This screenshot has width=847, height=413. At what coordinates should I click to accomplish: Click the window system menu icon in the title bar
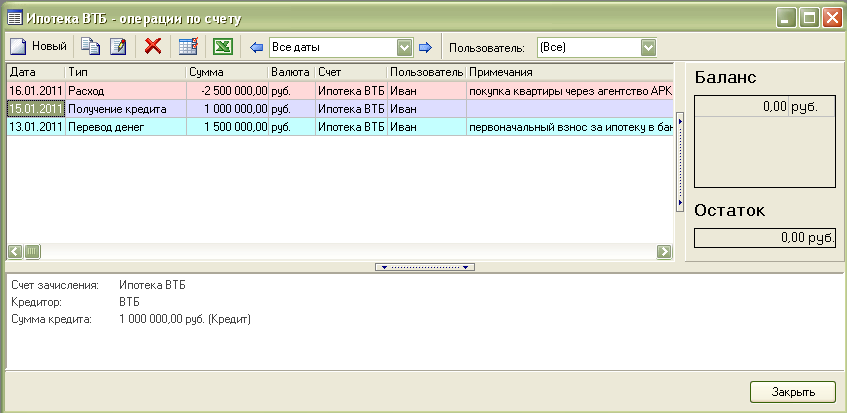coord(16,19)
